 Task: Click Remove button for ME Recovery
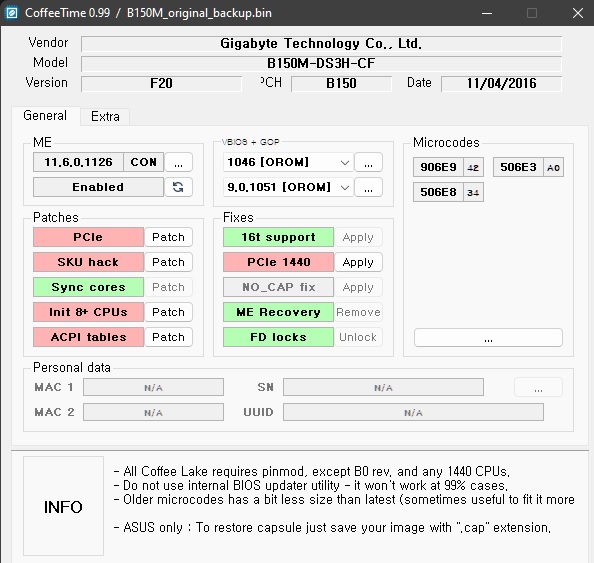click(358, 312)
